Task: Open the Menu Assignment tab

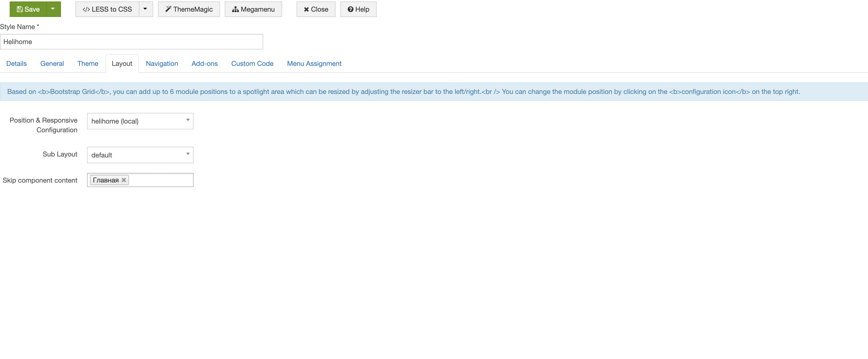Action: 314,63
